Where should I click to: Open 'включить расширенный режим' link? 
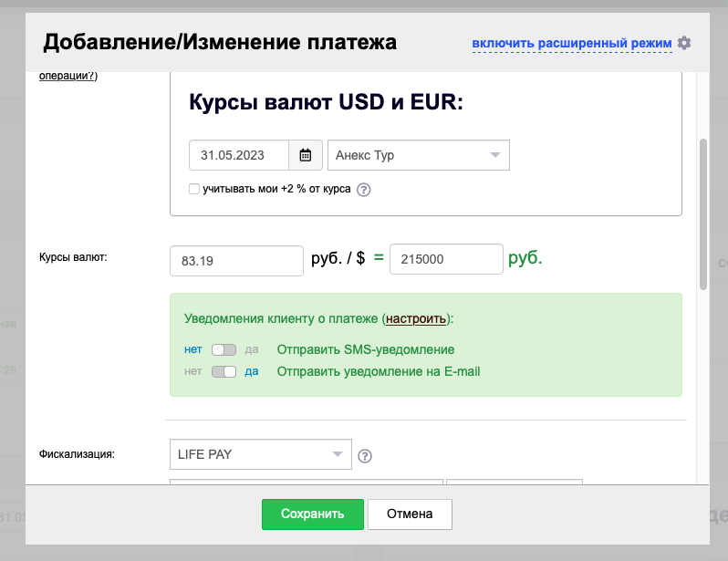[572, 43]
